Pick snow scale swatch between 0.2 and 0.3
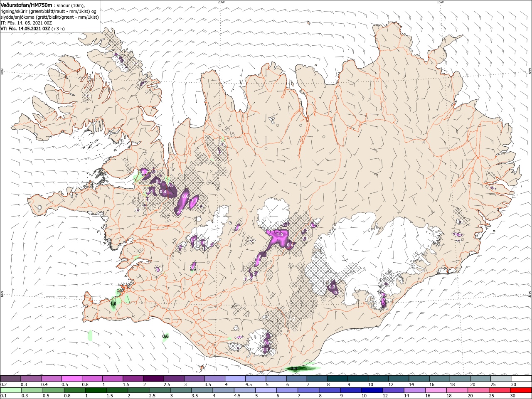This screenshot has height=399, width=532. pos(10,378)
